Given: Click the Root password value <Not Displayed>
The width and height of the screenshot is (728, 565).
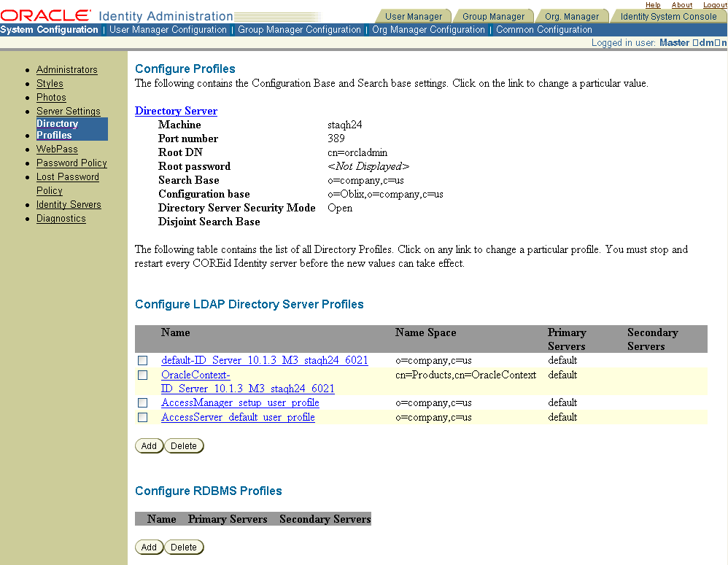Looking at the screenshot, I should tap(368, 166).
